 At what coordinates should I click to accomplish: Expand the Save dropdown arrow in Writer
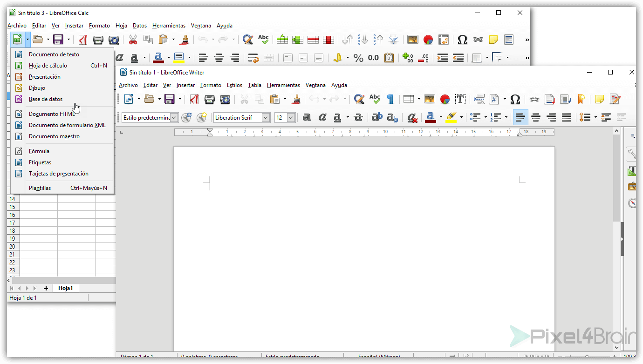(180, 99)
